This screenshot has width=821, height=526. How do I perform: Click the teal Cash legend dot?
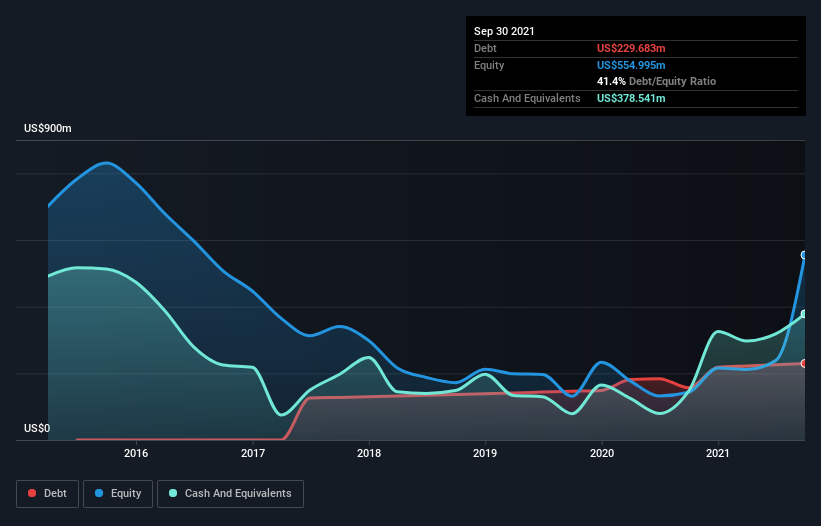(x=173, y=493)
